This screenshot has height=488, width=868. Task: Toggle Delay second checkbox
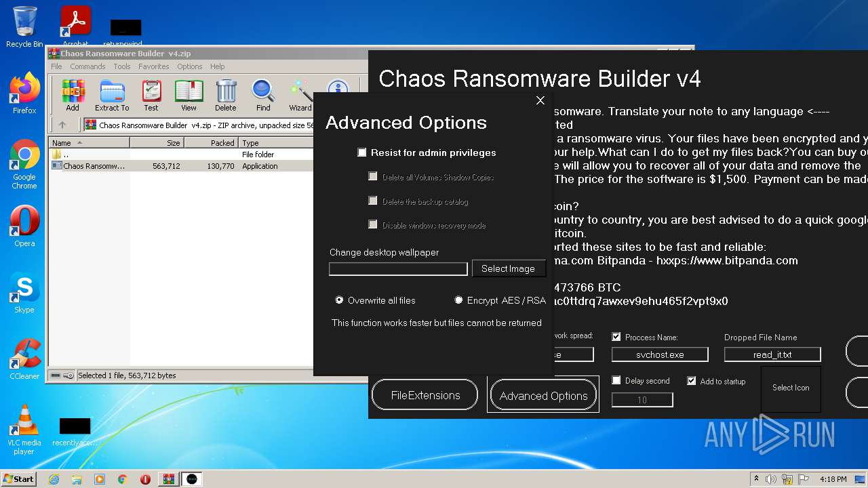click(x=616, y=381)
